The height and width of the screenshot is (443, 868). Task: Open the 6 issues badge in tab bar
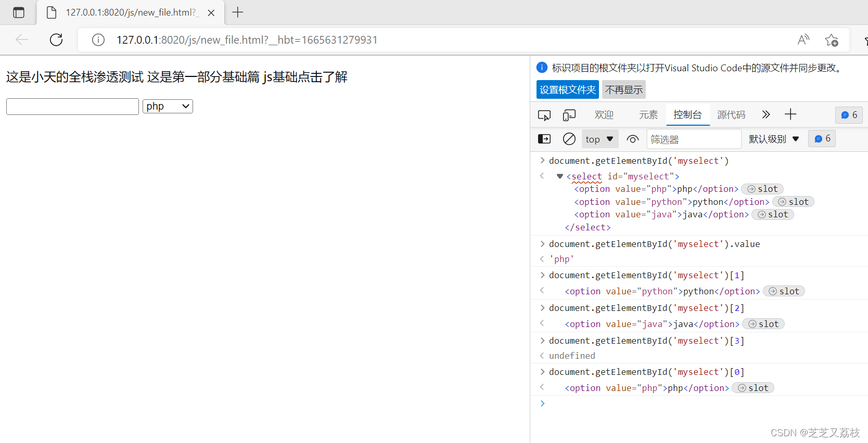pos(849,115)
